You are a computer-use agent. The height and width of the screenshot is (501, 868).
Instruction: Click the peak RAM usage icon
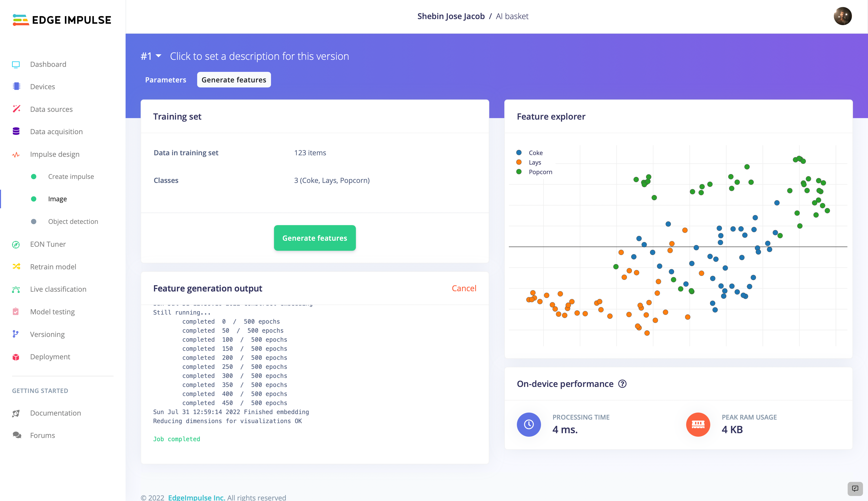tap(698, 425)
